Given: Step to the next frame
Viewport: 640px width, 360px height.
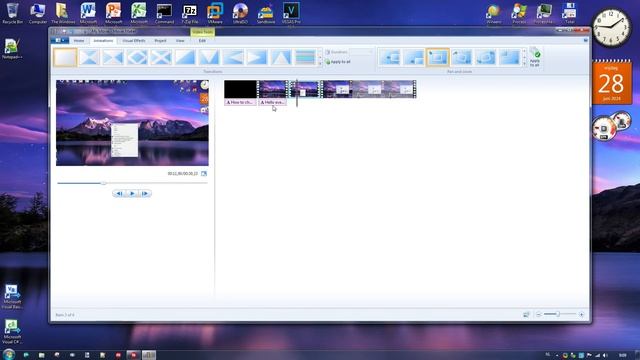Looking at the screenshot, I should coord(145,193).
